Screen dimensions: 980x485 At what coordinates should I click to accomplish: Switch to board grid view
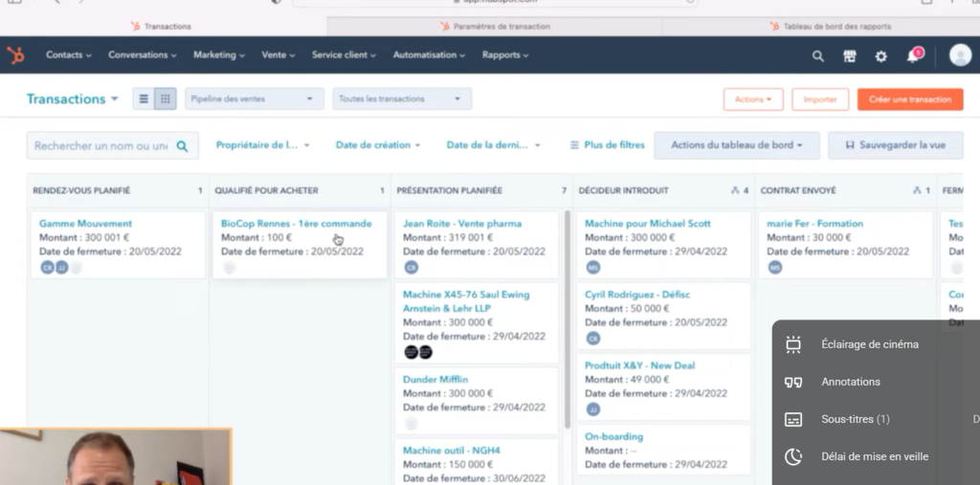pos(166,99)
